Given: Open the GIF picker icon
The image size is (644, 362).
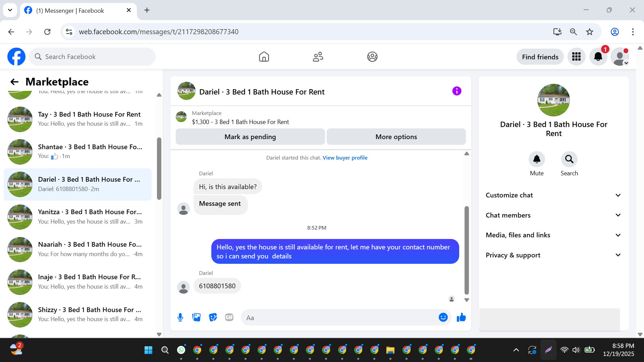Looking at the screenshot, I should click(229, 317).
